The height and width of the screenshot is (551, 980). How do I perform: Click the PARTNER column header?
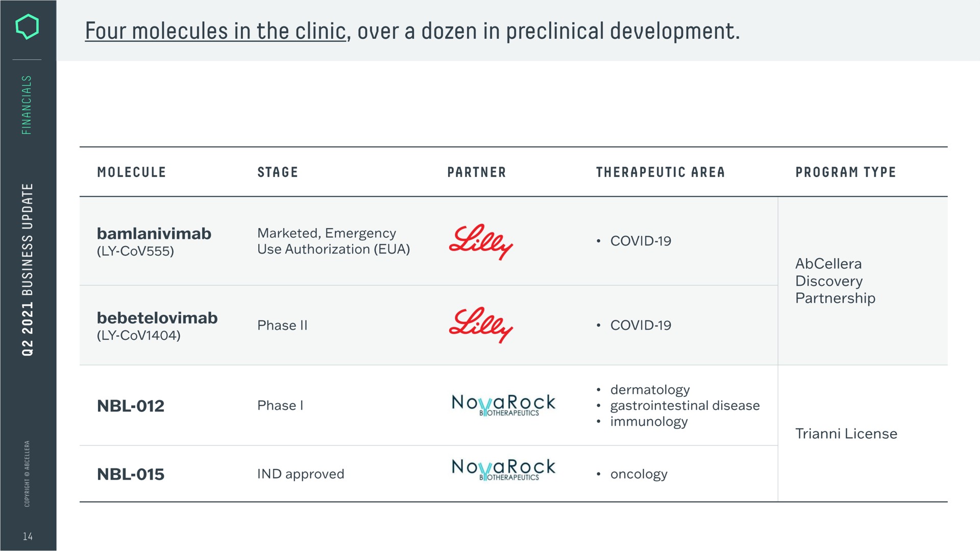[477, 172]
